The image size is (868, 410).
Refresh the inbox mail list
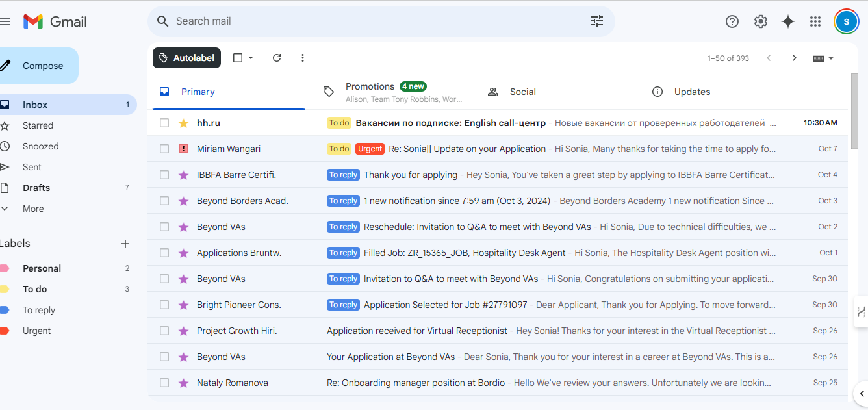click(277, 58)
